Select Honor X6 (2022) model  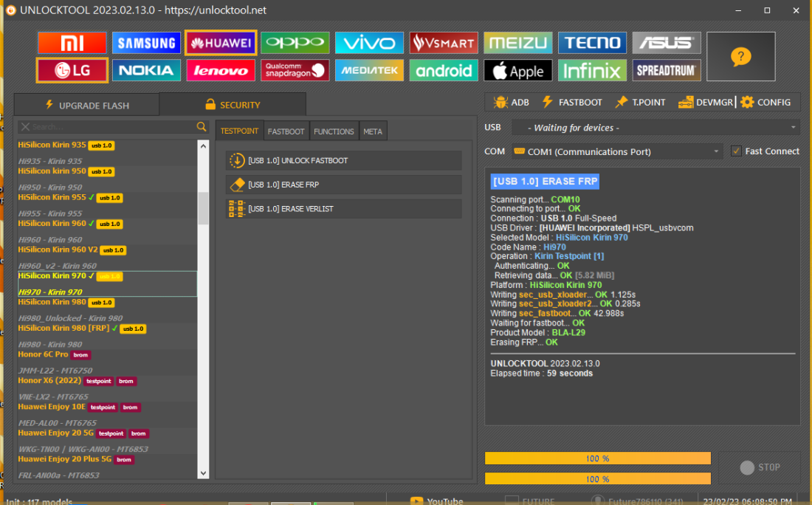(107, 388)
